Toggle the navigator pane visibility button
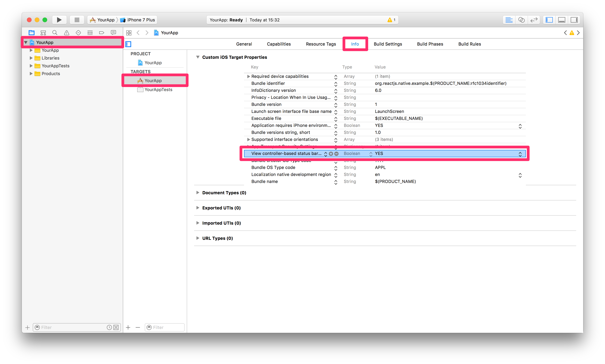This screenshot has height=364, width=605. (x=549, y=20)
